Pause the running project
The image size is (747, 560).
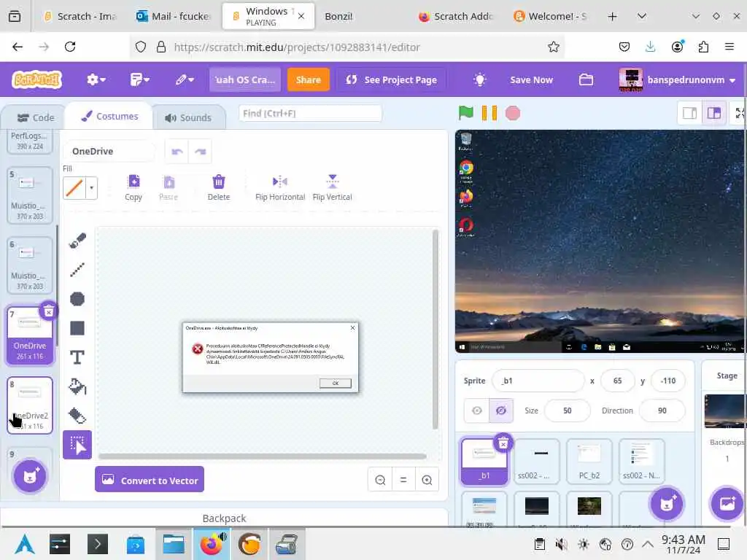point(489,113)
